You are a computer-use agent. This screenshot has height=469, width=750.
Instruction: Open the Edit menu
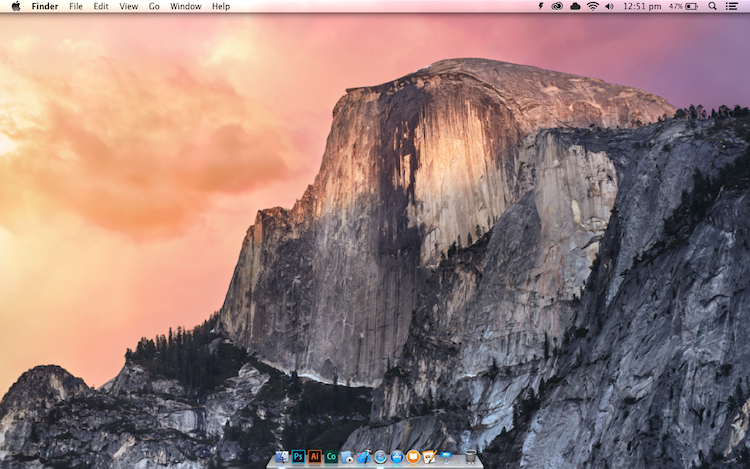click(x=100, y=6)
